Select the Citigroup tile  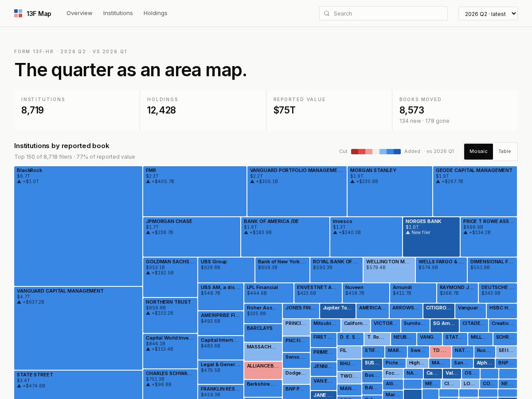(439, 311)
